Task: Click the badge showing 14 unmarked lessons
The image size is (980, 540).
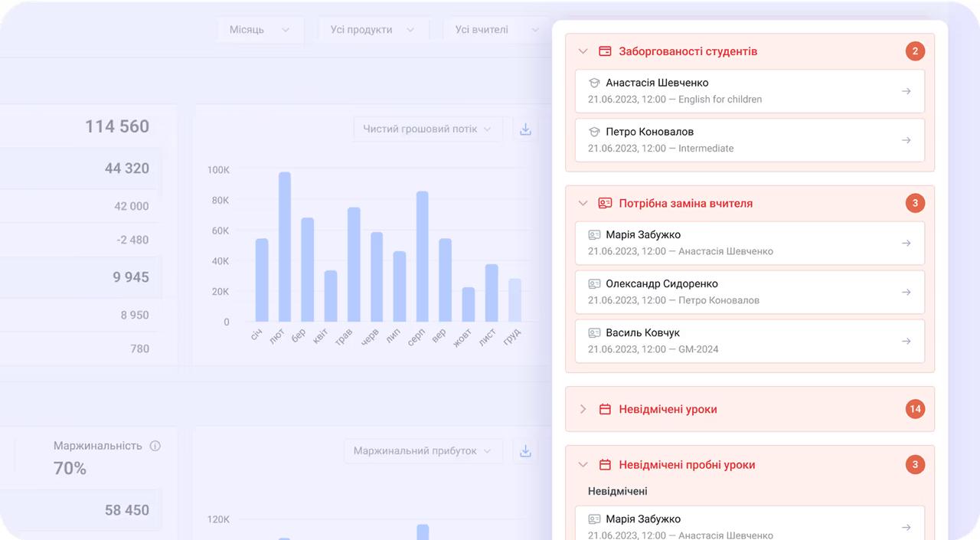Action: (914, 409)
